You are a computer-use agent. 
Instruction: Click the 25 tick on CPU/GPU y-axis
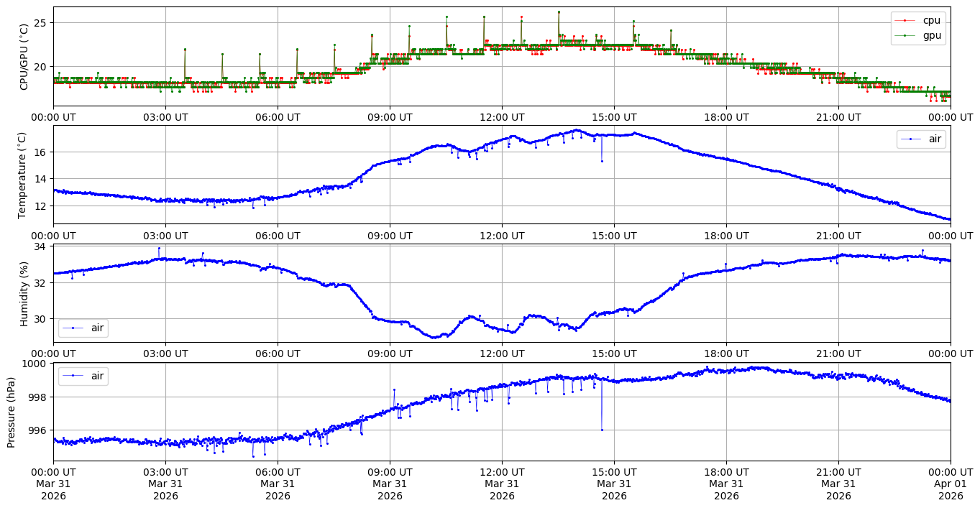pyautogui.click(x=40, y=23)
